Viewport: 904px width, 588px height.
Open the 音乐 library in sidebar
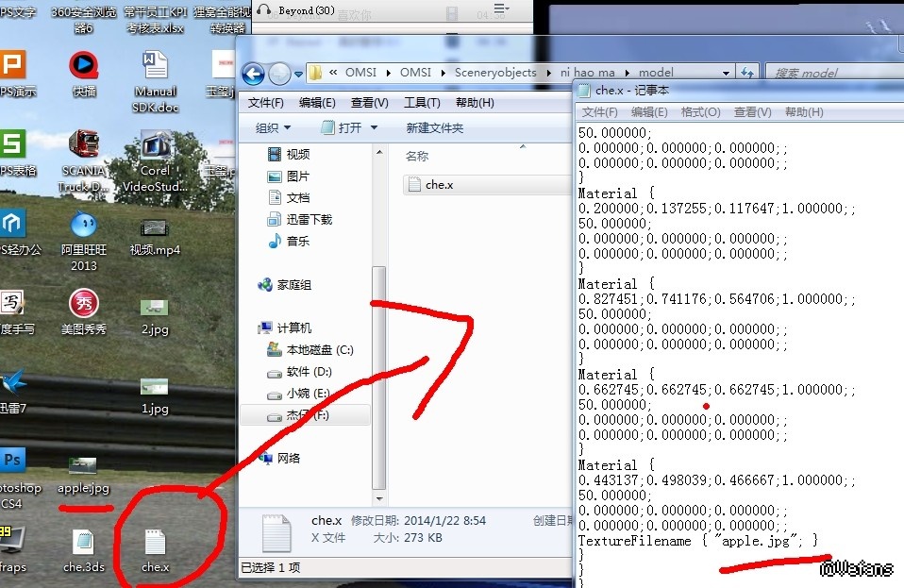tap(289, 241)
